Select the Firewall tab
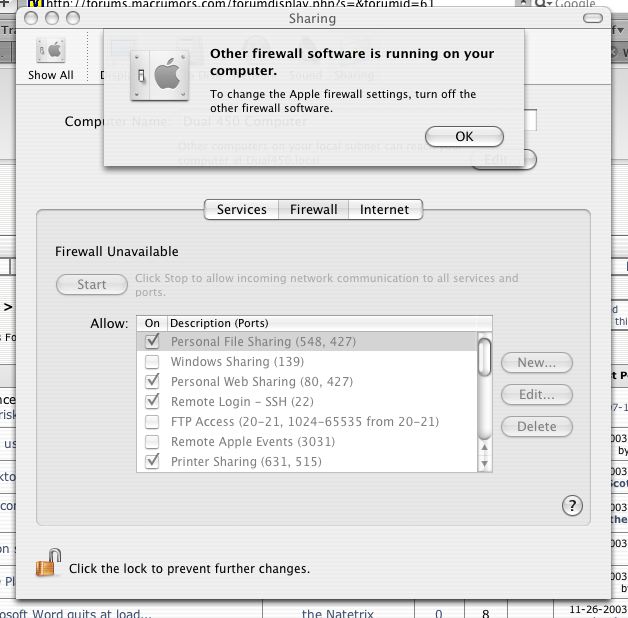 point(314,209)
